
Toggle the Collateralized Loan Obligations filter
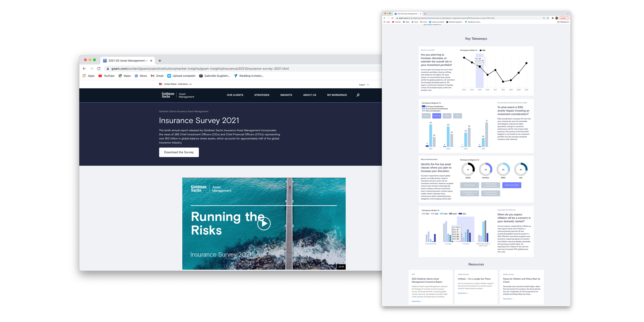(470, 193)
